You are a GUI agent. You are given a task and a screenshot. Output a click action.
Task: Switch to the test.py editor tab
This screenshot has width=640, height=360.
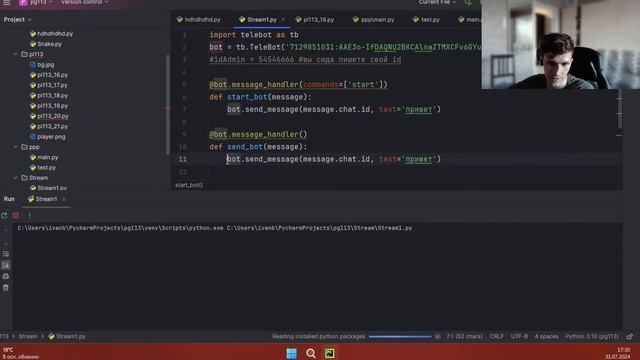[426, 20]
